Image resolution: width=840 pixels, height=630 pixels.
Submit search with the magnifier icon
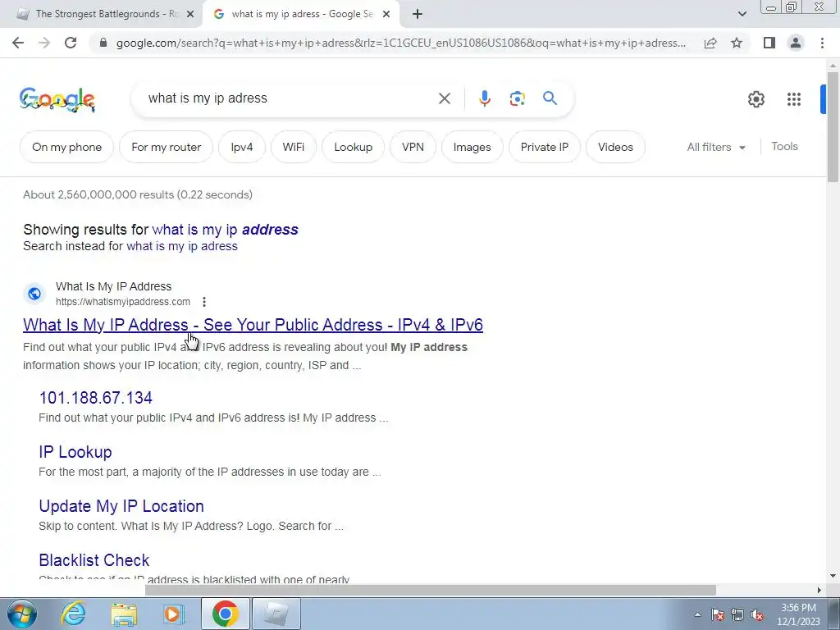point(550,98)
